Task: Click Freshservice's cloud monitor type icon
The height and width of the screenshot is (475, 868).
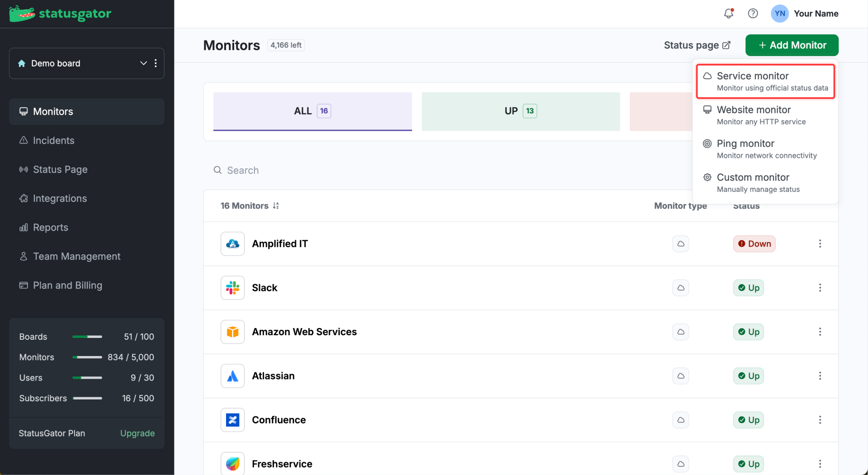Action: tap(680, 464)
